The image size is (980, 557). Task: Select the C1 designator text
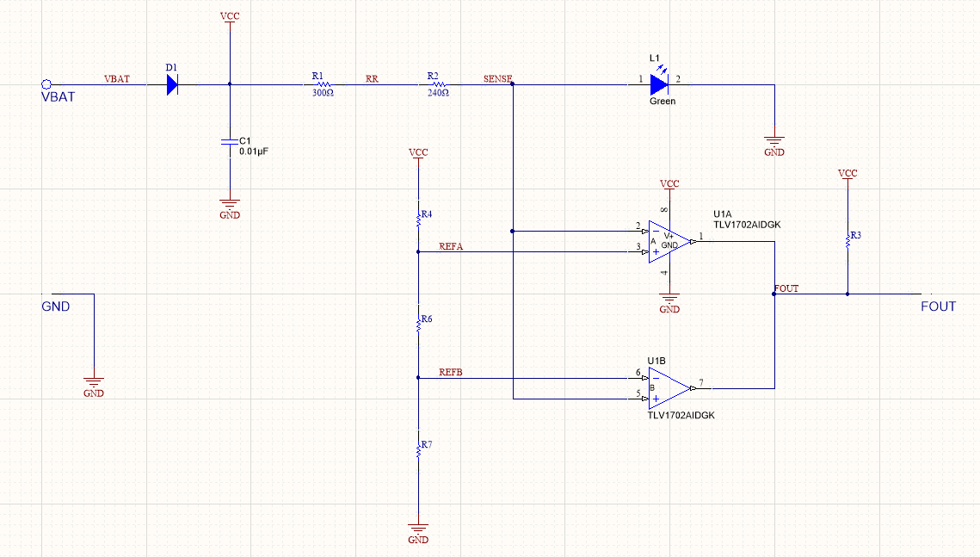(245, 140)
